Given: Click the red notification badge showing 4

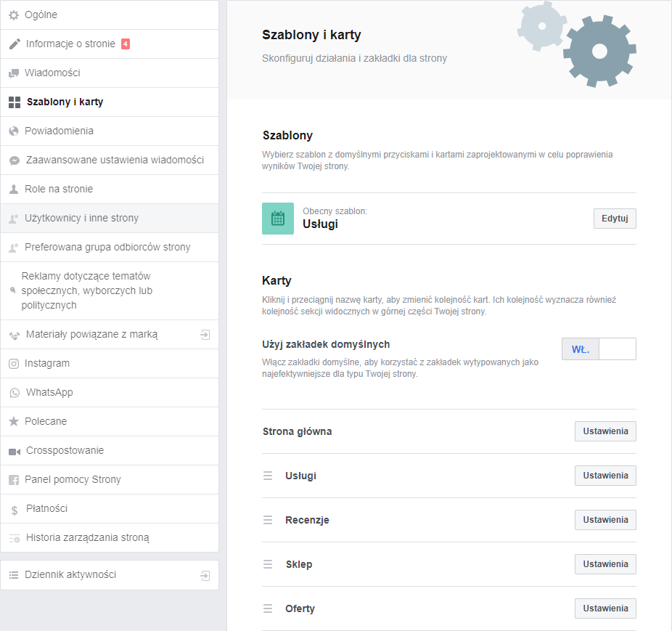Looking at the screenshot, I should [126, 44].
